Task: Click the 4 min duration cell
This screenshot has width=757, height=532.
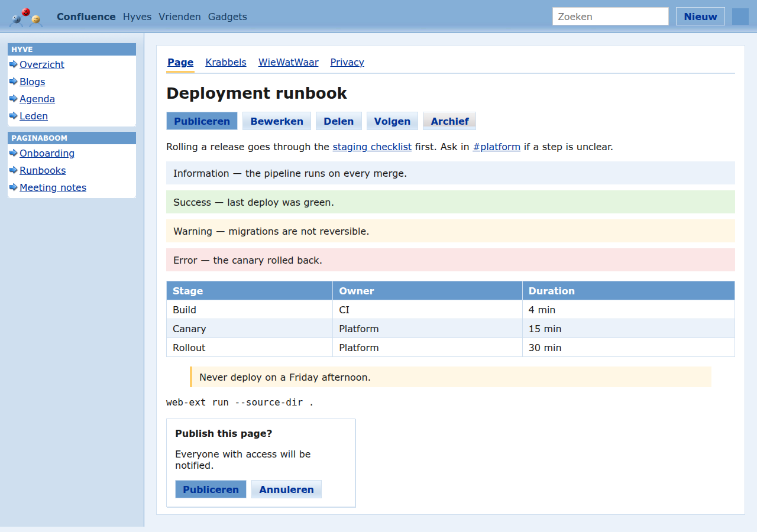Action: 629,310
